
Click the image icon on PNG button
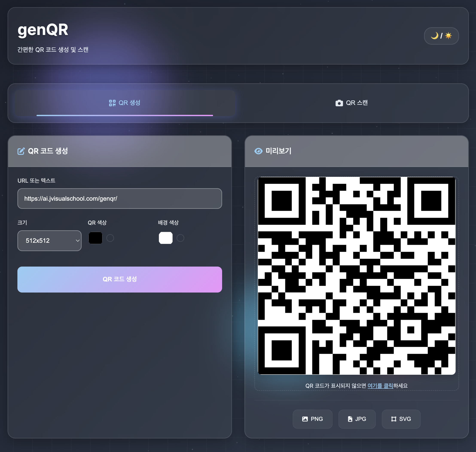point(305,419)
